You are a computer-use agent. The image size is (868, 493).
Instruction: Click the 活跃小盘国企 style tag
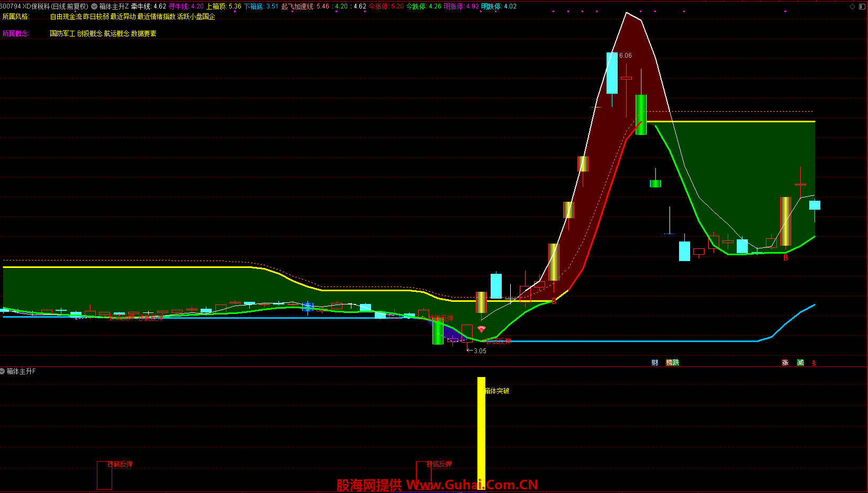pos(196,17)
